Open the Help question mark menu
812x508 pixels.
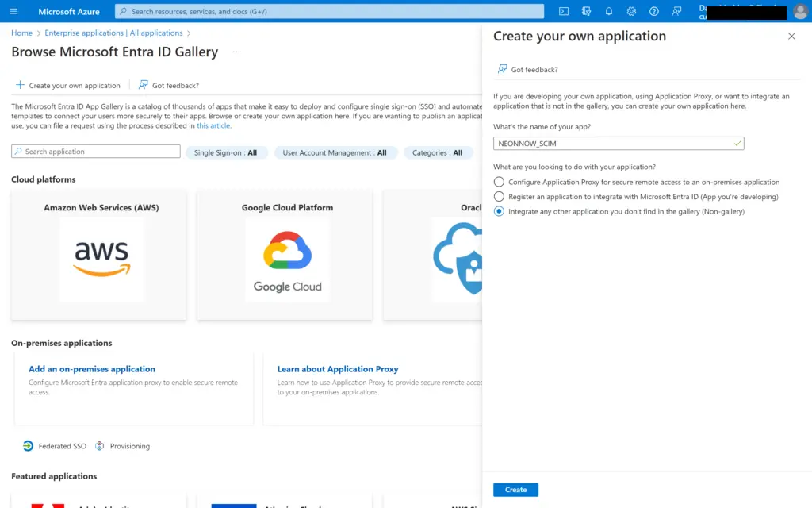(653, 11)
